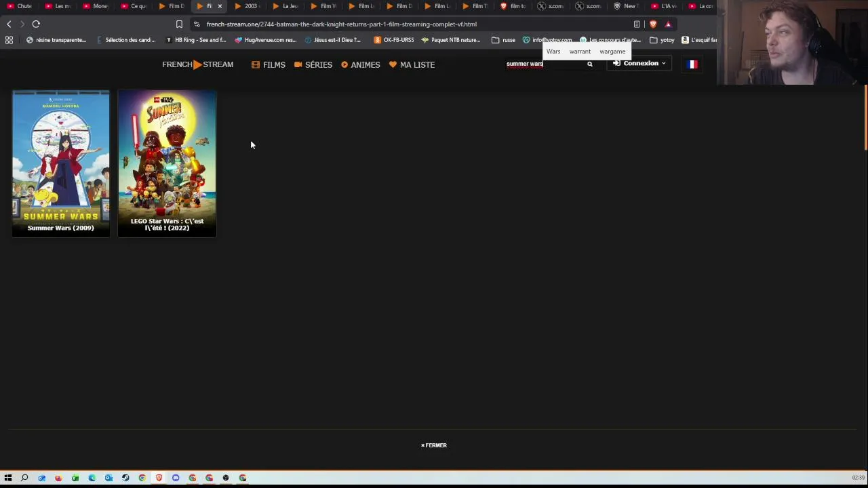
Task: Open Steam from the taskbar
Action: click(125, 478)
